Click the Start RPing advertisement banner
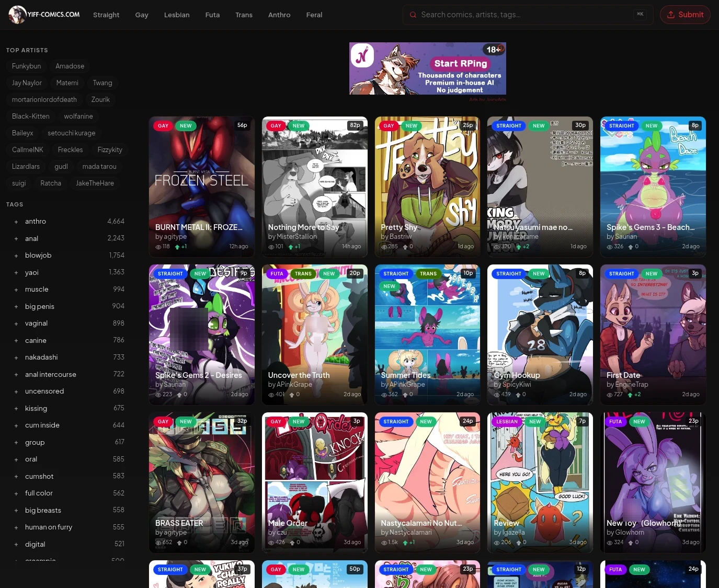The image size is (719, 588). 428,68
